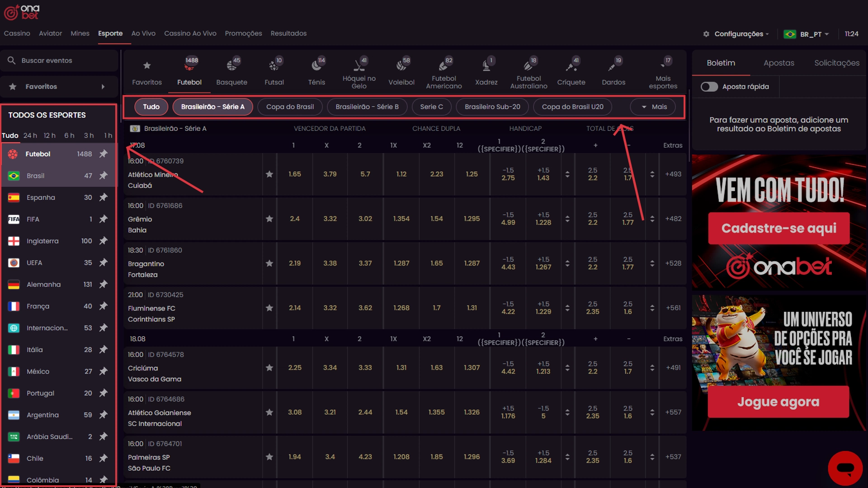
Task: Click Jogue agora button
Action: [x=778, y=402]
